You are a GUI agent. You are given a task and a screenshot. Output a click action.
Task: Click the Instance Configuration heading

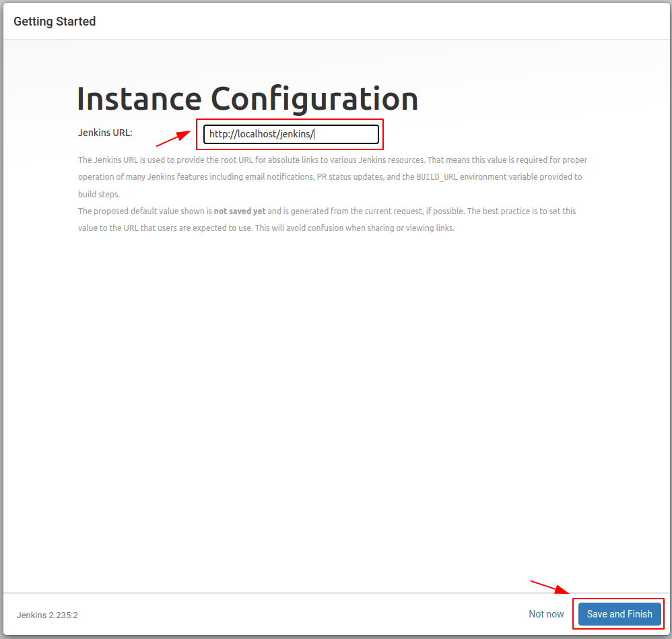pos(247,98)
